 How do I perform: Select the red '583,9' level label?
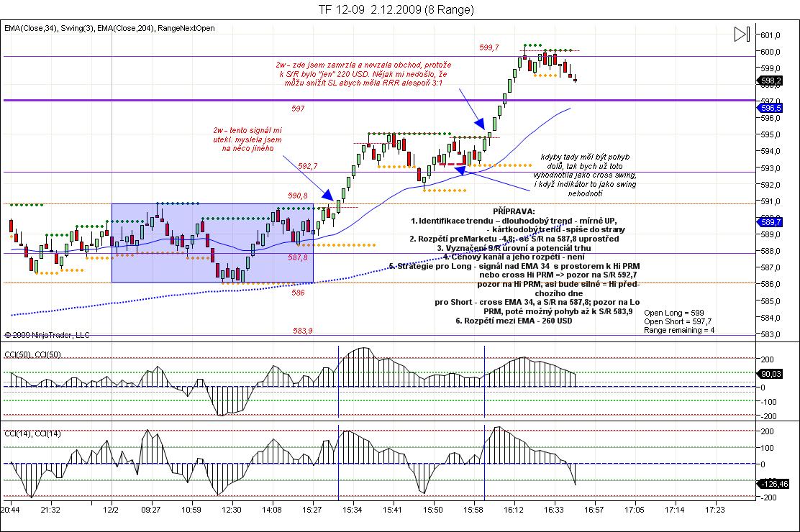pos(303,331)
